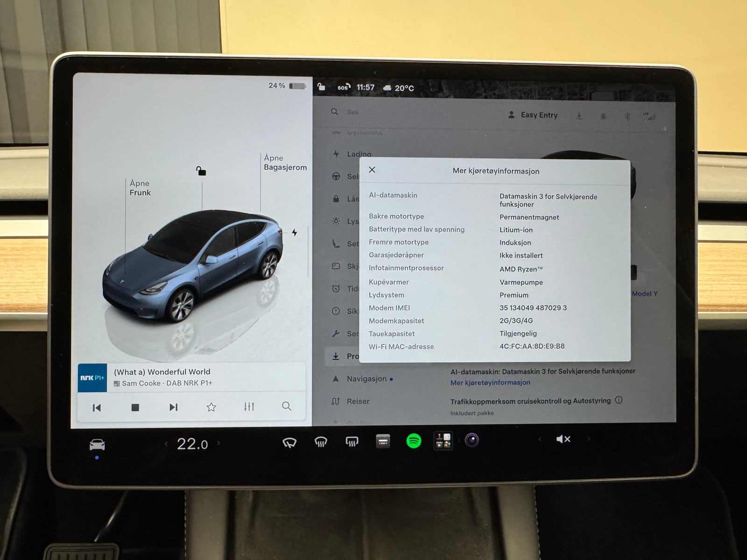Open notifications bell icon
This screenshot has width=747, height=560.
point(603,116)
